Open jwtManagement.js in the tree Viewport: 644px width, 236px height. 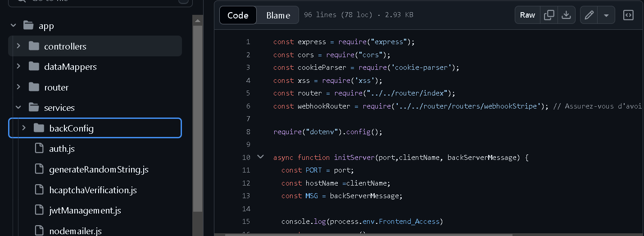tap(85, 210)
